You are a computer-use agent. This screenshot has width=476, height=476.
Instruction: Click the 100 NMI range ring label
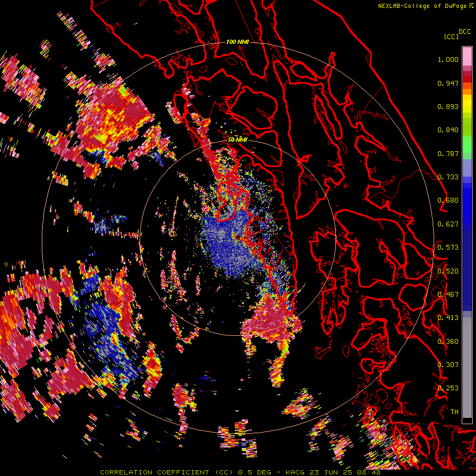coord(237,42)
